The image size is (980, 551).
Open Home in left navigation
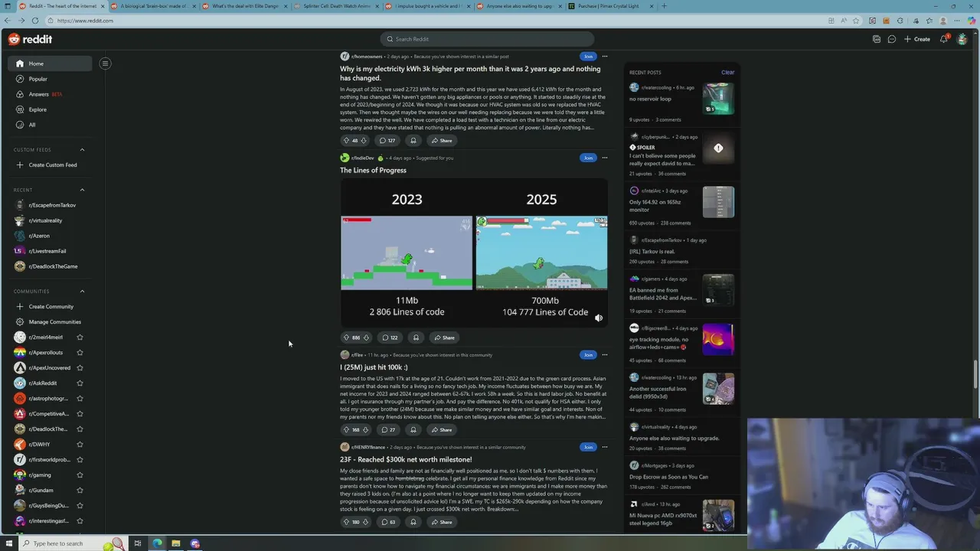[50, 64]
